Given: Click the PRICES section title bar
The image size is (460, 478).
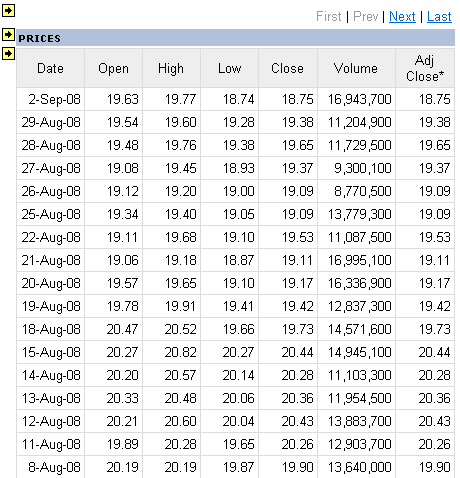Looking at the screenshot, I should click(x=236, y=38).
